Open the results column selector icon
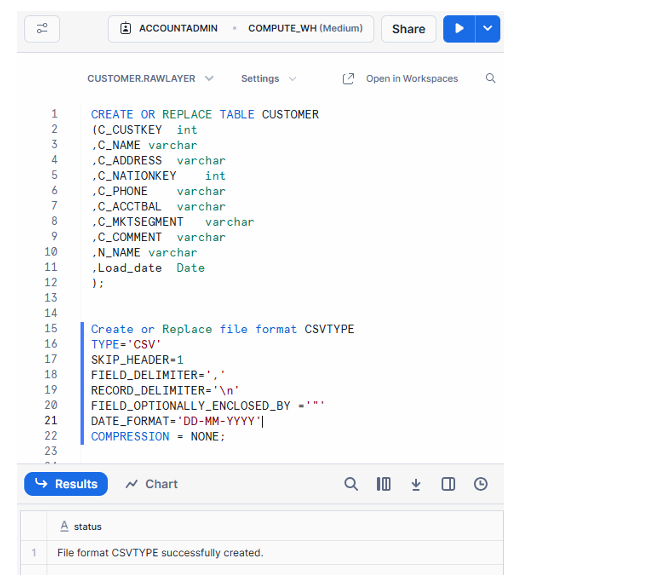 click(x=383, y=484)
